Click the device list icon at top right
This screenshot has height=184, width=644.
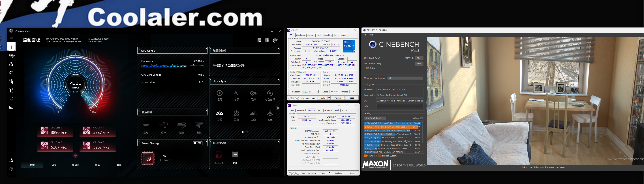click(259, 40)
